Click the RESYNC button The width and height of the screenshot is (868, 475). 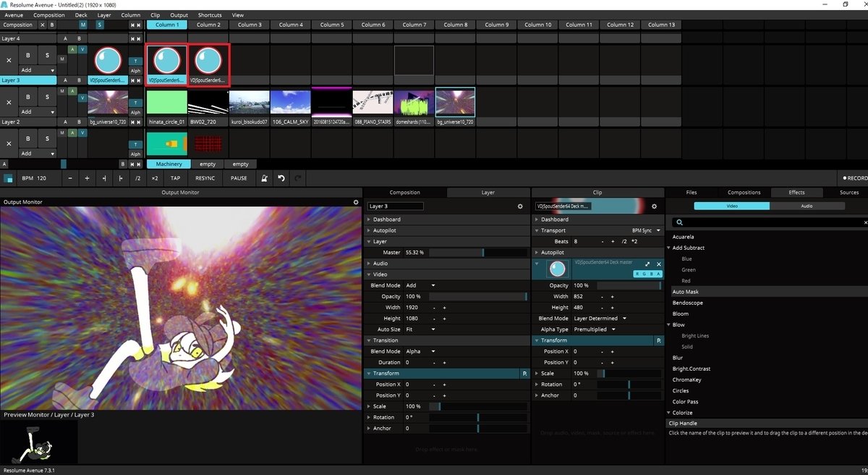205,178
